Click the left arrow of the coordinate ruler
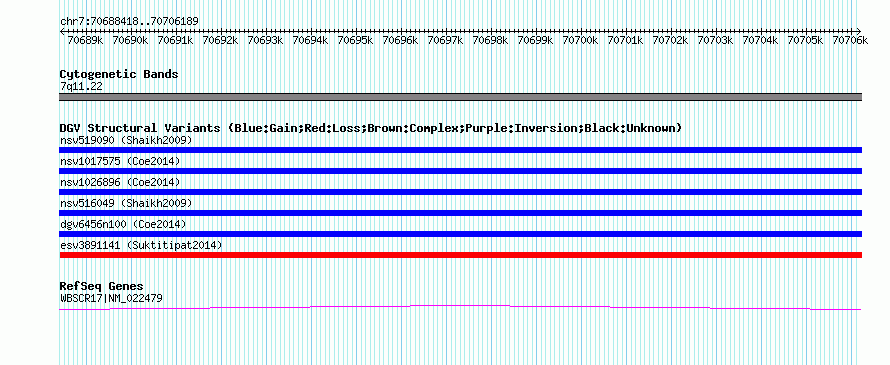The width and height of the screenshot is (890, 365). click(x=62, y=31)
